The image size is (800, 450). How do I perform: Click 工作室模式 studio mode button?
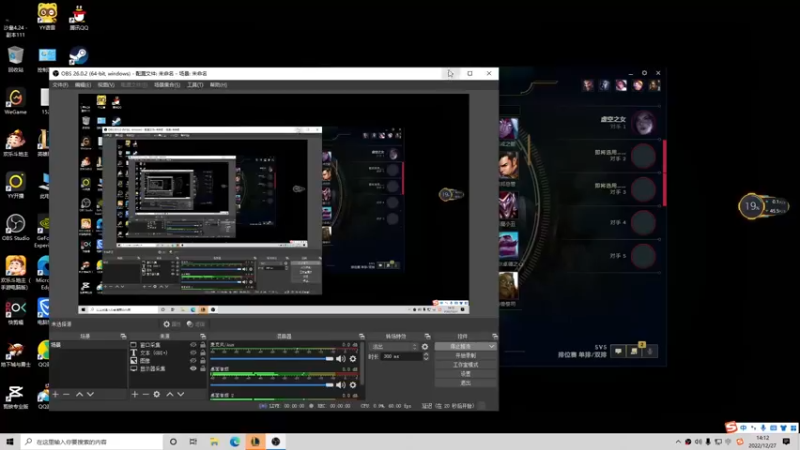click(465, 365)
